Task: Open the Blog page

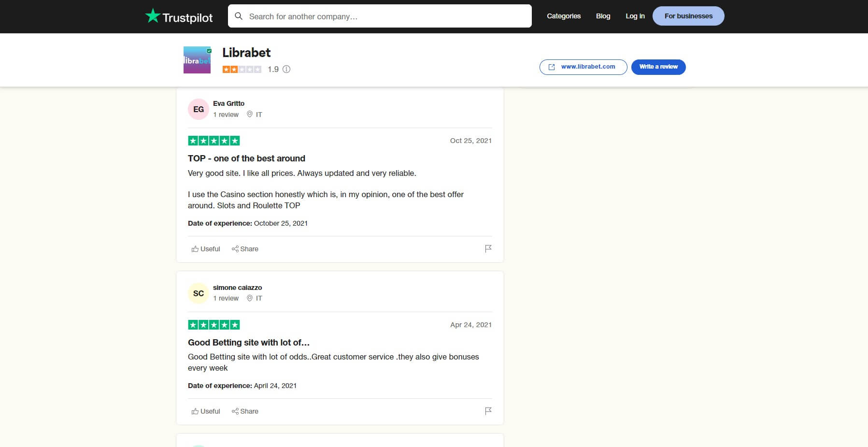Action: (602, 16)
